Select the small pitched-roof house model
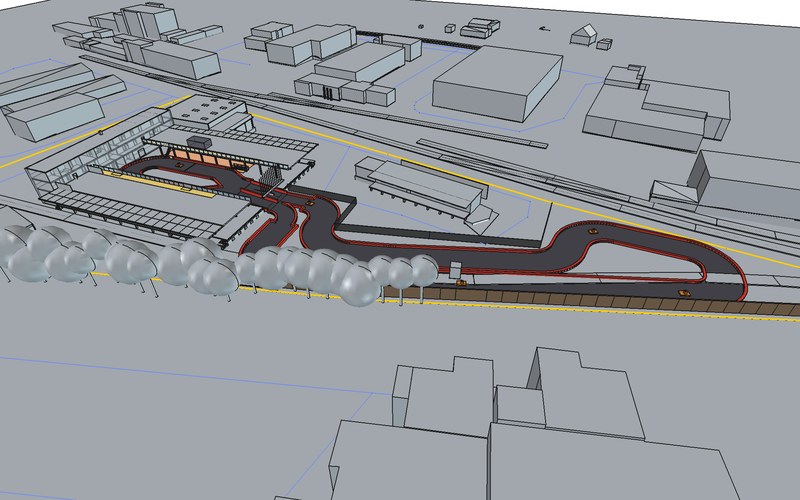Viewport: 800px width, 500px height. click(583, 35)
